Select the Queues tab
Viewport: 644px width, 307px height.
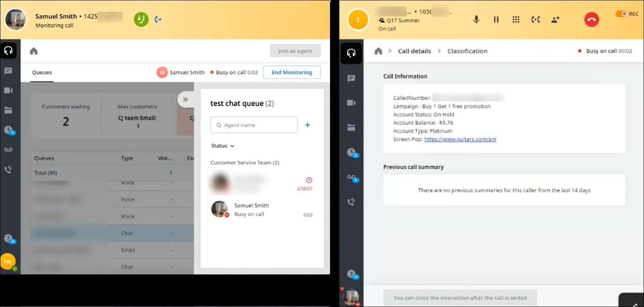click(x=42, y=72)
